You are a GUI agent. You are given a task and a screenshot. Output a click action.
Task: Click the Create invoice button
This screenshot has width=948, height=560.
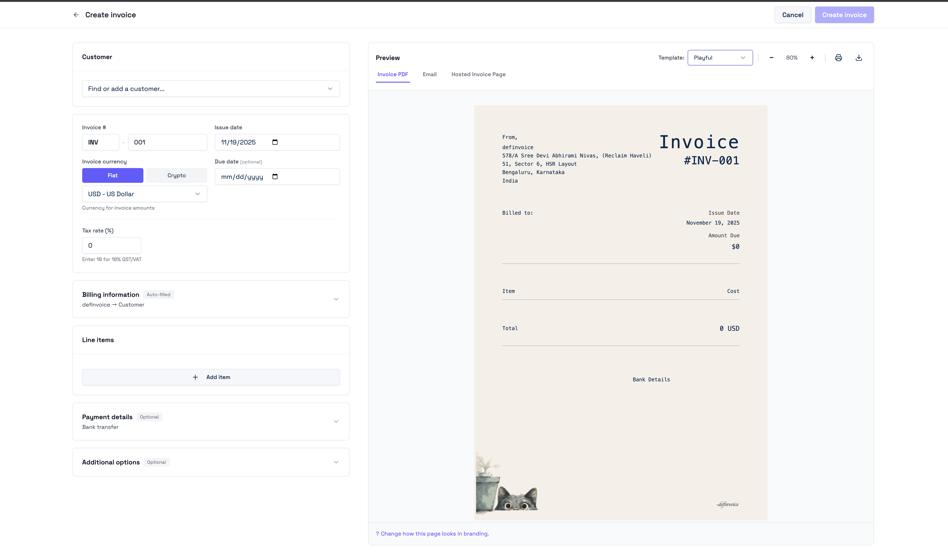[844, 14]
